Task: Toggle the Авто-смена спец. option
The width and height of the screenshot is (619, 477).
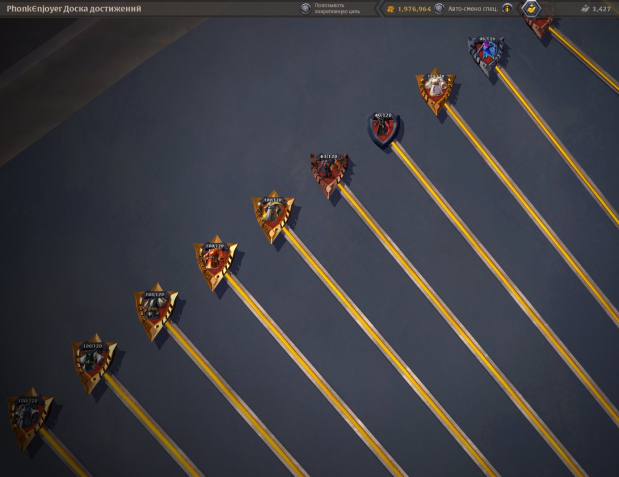Action: tap(439, 9)
